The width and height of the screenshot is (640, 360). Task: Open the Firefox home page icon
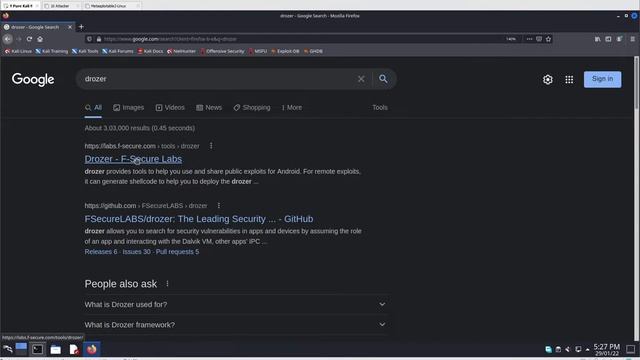[40, 39]
